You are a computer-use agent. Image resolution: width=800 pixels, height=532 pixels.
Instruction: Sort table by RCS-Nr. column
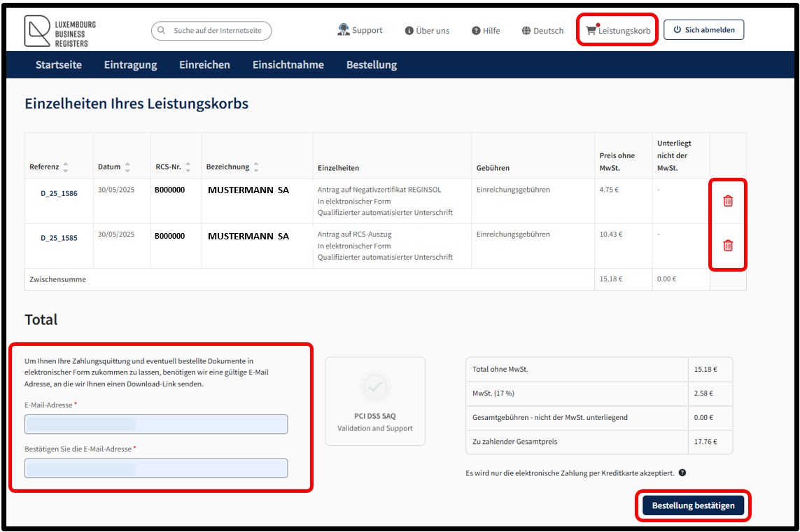tap(188, 167)
